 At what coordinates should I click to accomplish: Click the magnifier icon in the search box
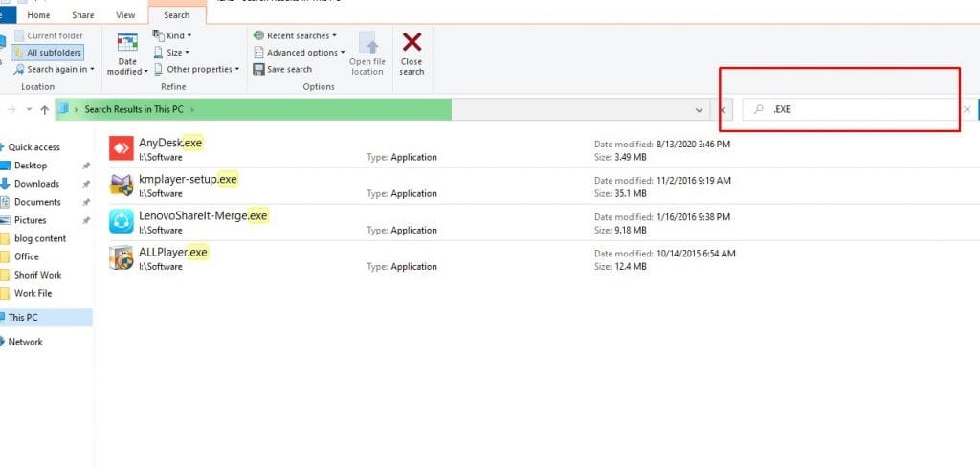pos(758,109)
